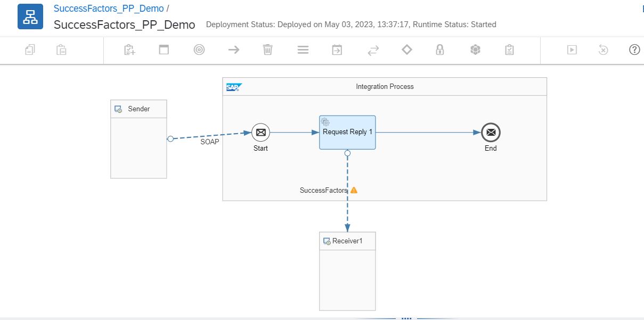The height and width of the screenshot is (320, 644).
Task: Click the target event palette icon
Action: [x=199, y=50]
